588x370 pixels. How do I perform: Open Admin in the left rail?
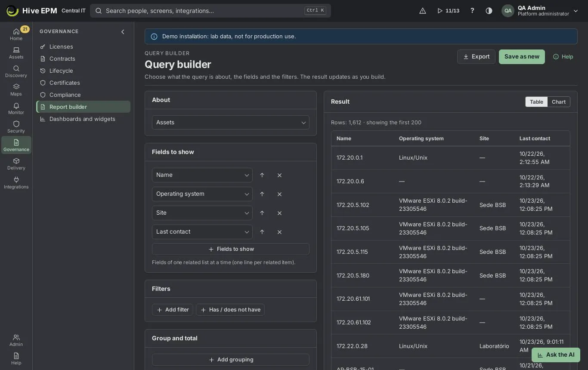[x=16, y=340]
